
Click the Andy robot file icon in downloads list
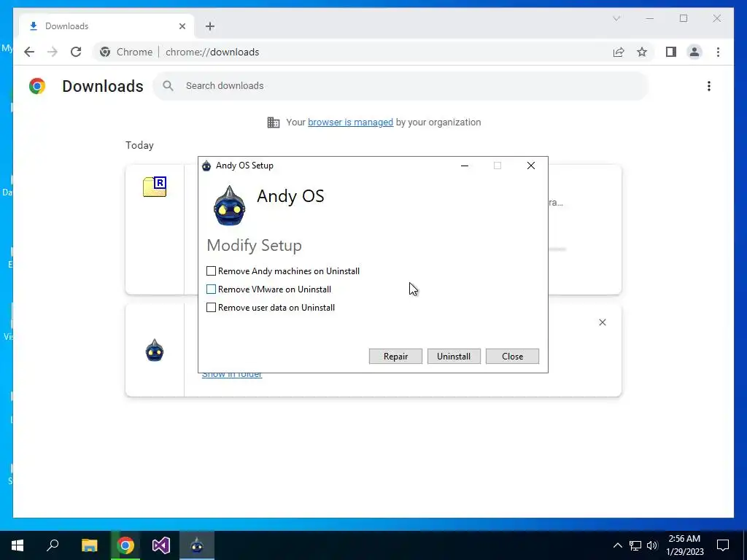pyautogui.click(x=155, y=351)
